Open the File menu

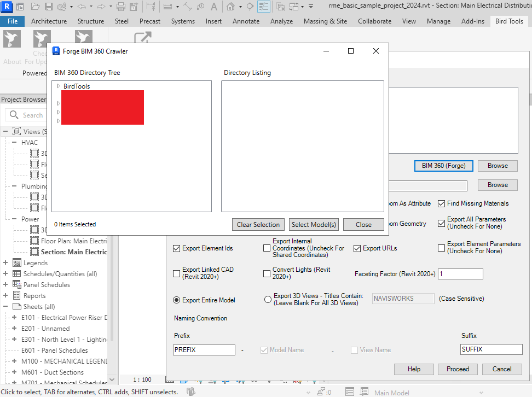(13, 21)
